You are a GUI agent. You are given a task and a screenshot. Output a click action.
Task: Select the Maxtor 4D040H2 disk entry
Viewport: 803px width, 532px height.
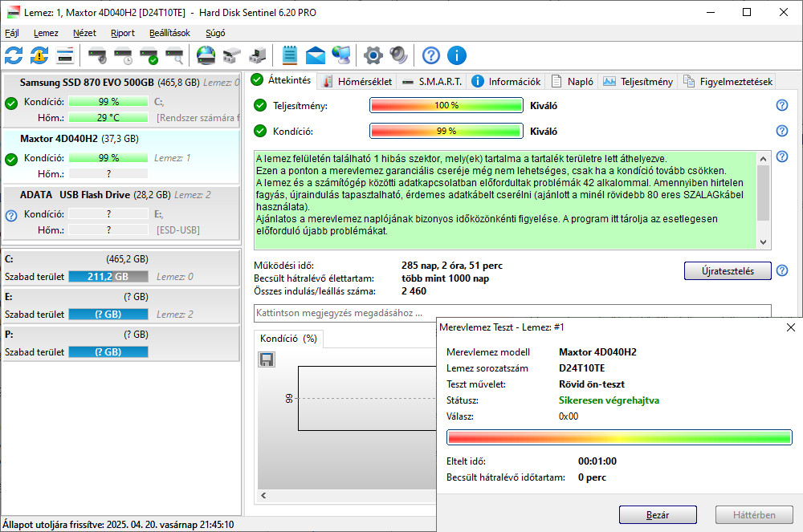(x=121, y=156)
